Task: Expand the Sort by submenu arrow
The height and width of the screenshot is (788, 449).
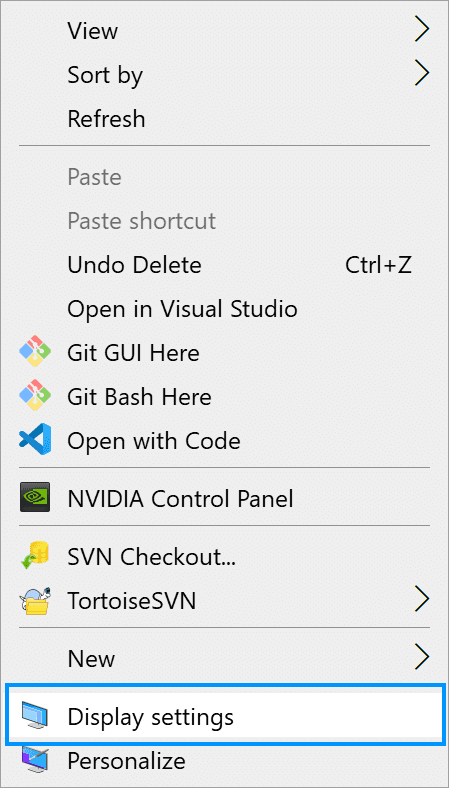Action: click(x=421, y=74)
